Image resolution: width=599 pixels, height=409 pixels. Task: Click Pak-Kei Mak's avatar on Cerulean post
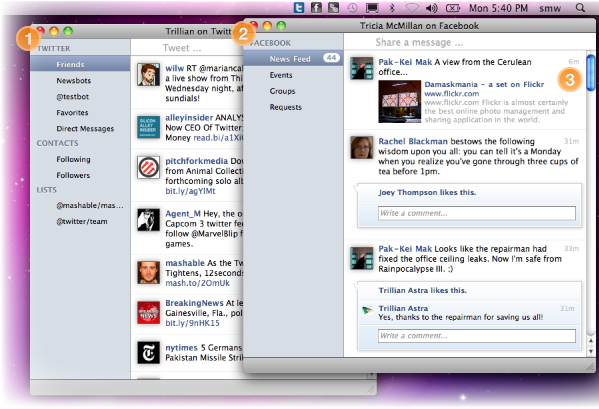click(x=361, y=68)
